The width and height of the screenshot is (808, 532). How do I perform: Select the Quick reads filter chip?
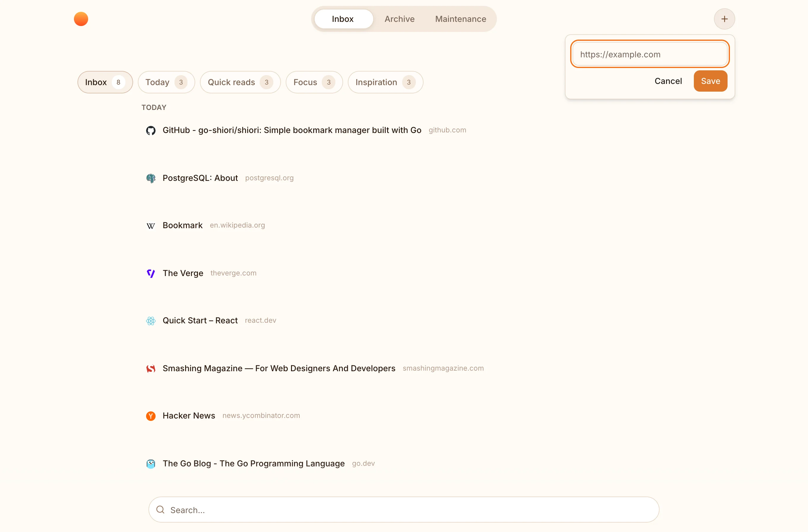tap(240, 82)
